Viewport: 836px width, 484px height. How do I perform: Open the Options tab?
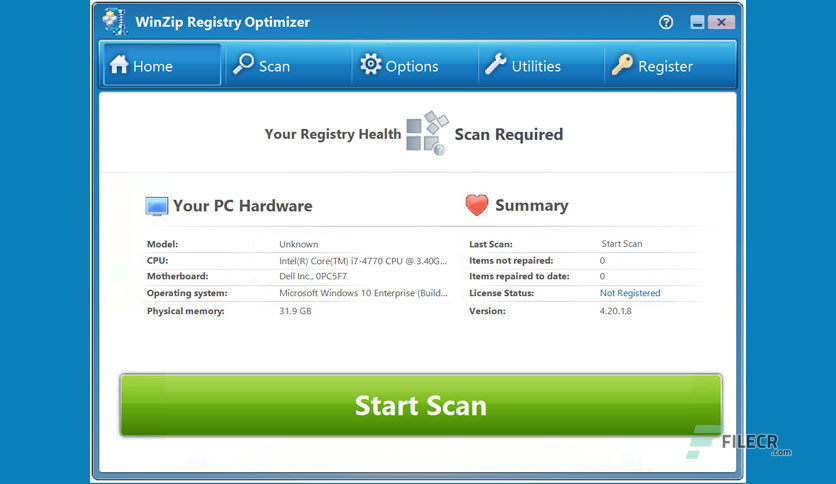pyautogui.click(x=415, y=65)
